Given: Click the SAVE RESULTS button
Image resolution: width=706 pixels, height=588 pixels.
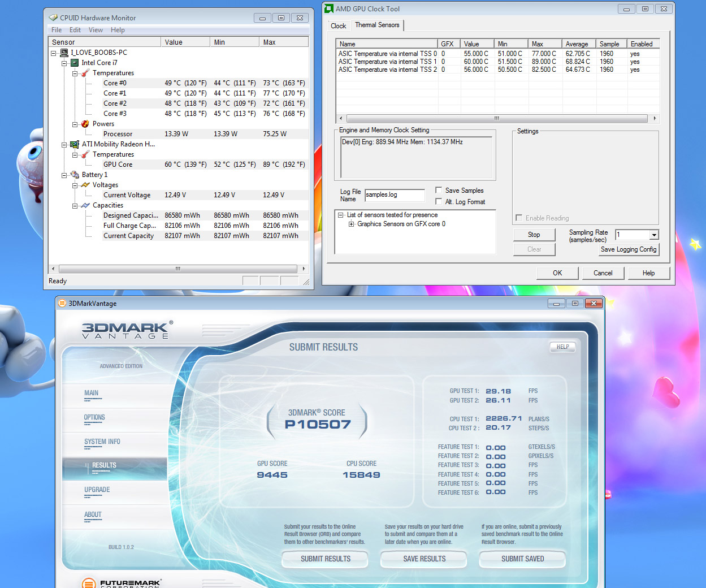Looking at the screenshot, I should 425,559.
